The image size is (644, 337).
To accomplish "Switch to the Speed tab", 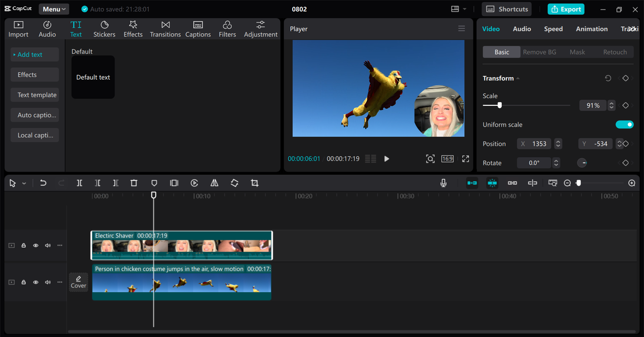I will (x=553, y=29).
